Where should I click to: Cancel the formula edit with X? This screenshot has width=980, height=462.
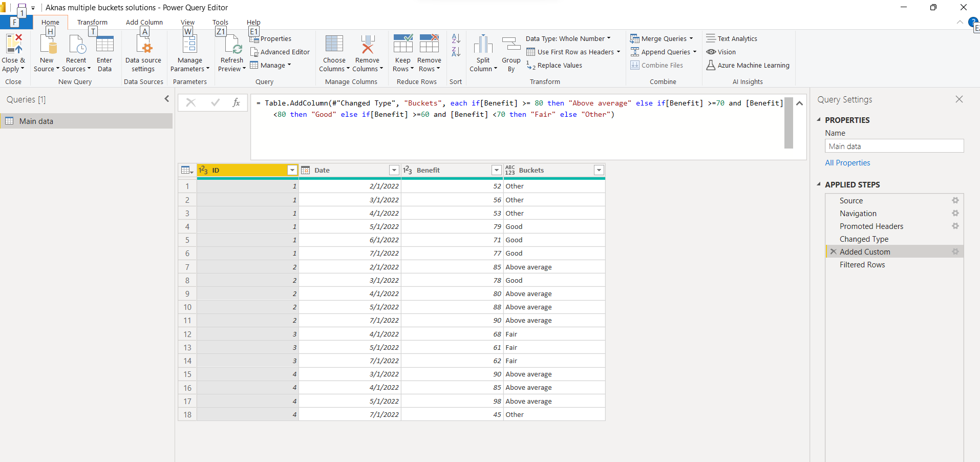(190, 102)
